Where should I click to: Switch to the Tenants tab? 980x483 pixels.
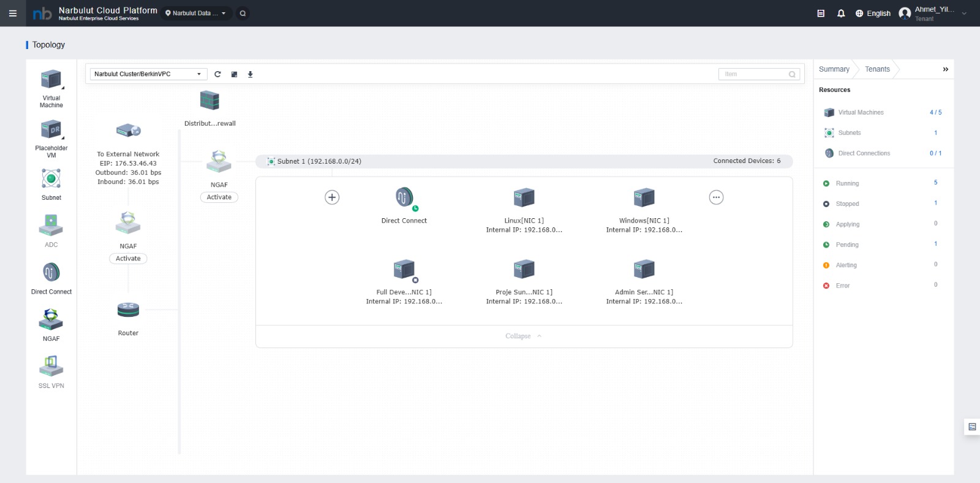click(x=877, y=69)
